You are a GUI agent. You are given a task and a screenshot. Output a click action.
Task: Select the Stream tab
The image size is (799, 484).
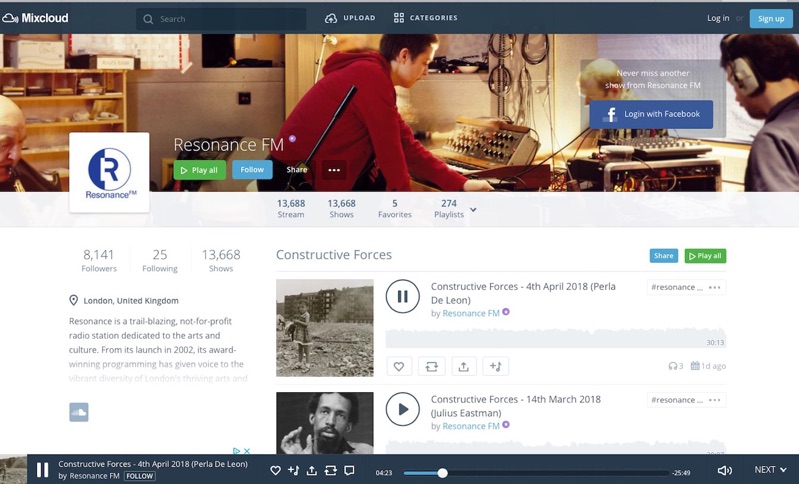(291, 209)
